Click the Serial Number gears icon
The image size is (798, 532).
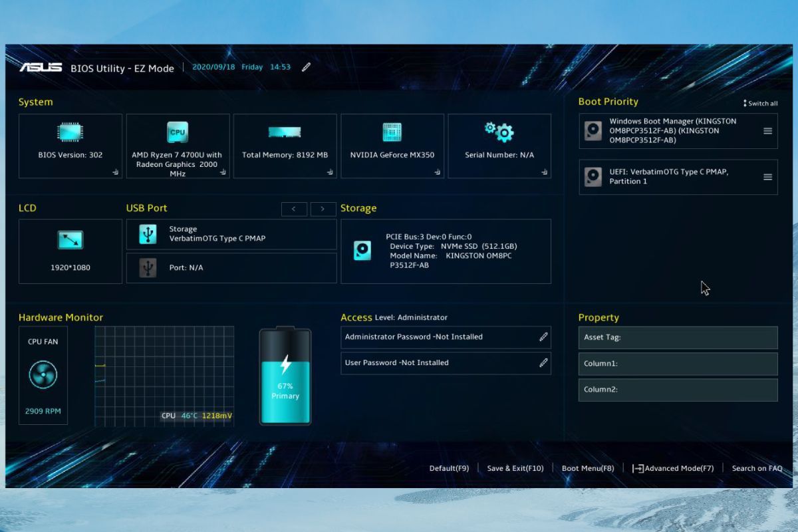[499, 131]
